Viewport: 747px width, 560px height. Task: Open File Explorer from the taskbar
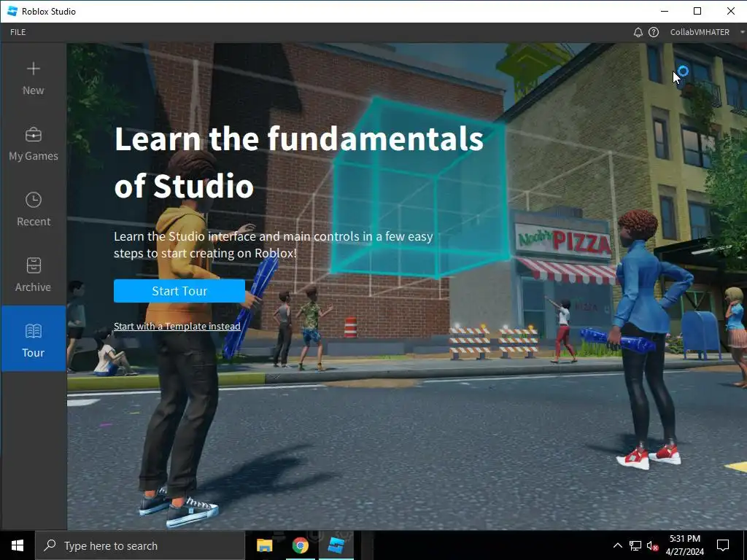264,545
